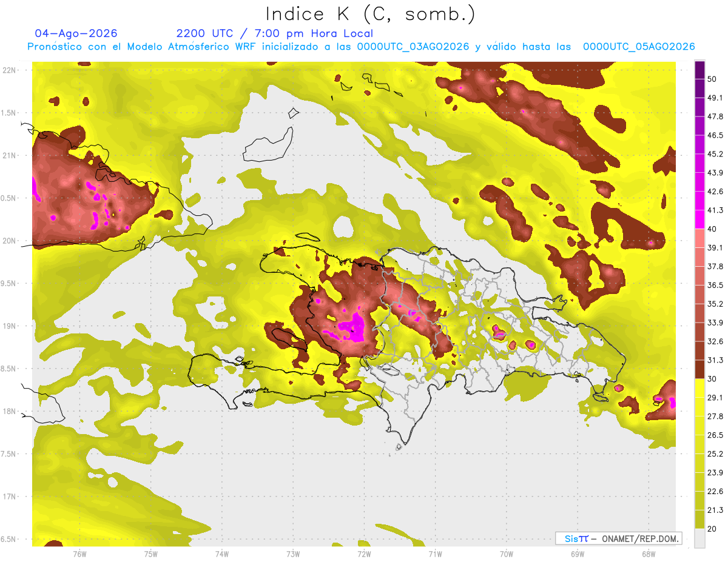Click the '75W' longitude label
The width and height of the screenshot is (728, 562).
click(150, 554)
